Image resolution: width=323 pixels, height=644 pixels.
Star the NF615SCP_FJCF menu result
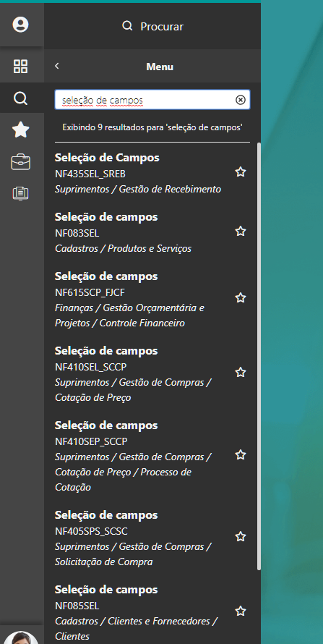click(x=240, y=298)
